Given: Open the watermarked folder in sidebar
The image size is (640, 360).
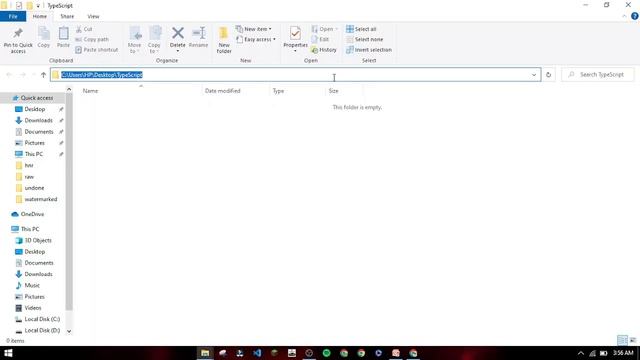Looking at the screenshot, I should 40,199.
